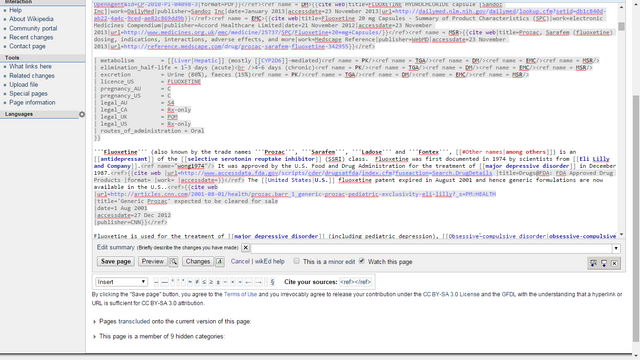Screen dimensions: 640x360
Task: Click the Save page button
Action: tap(116, 262)
